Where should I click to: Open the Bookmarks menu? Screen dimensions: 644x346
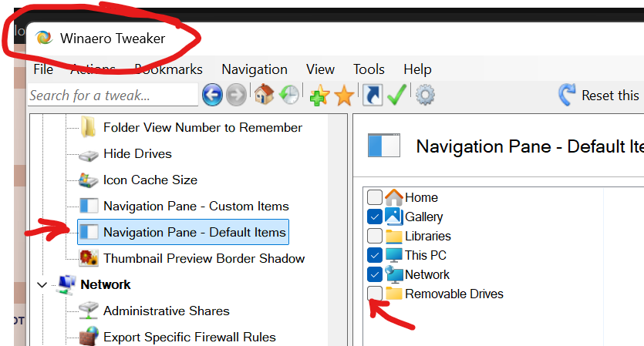[168, 69]
